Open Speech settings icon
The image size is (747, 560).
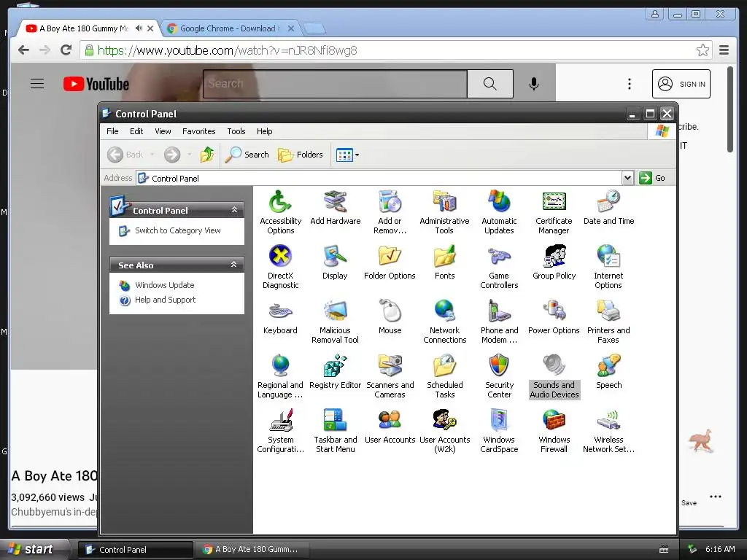(x=608, y=372)
